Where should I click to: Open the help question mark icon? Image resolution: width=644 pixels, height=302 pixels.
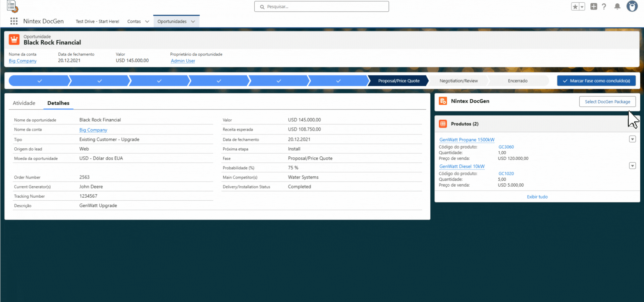[x=604, y=6]
